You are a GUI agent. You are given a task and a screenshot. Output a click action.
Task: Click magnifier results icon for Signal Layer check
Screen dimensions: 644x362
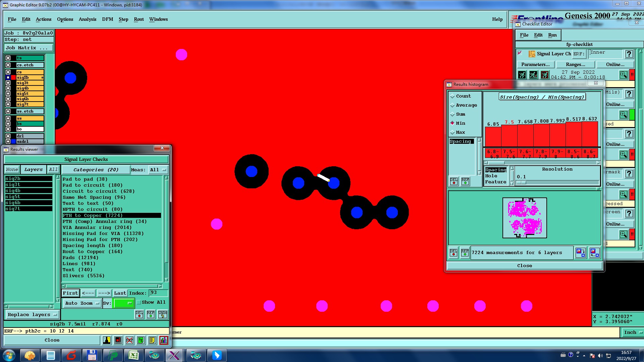pyautogui.click(x=624, y=75)
